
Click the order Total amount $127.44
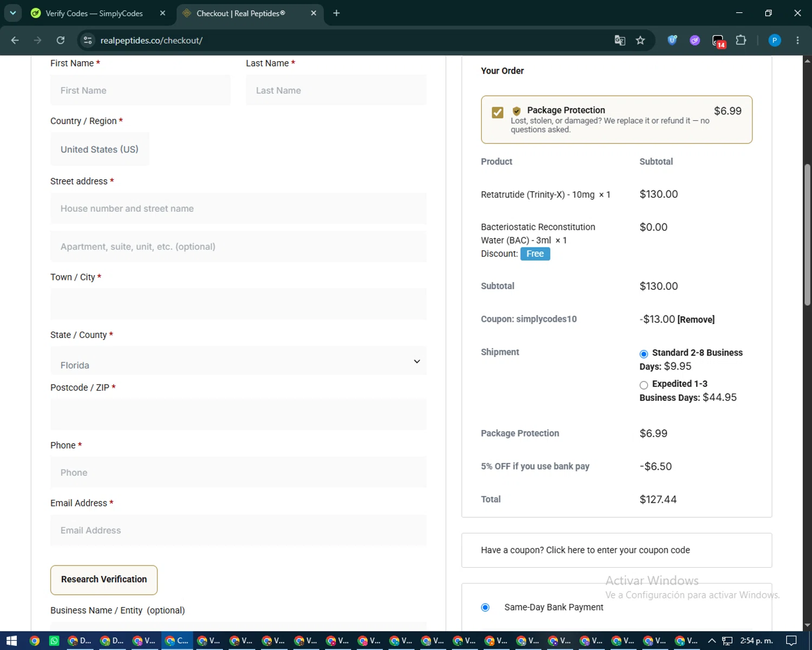pos(658,499)
